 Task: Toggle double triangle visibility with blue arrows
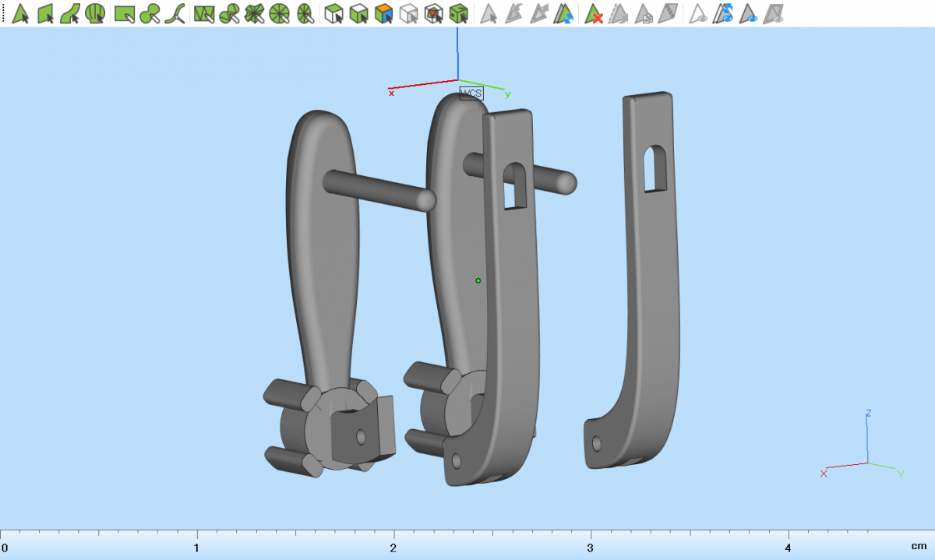(724, 13)
